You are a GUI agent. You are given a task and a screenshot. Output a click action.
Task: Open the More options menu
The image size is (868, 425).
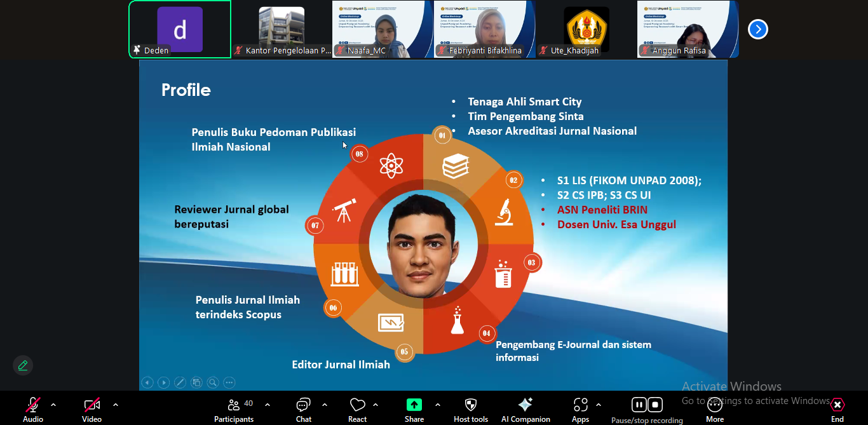coord(715,410)
